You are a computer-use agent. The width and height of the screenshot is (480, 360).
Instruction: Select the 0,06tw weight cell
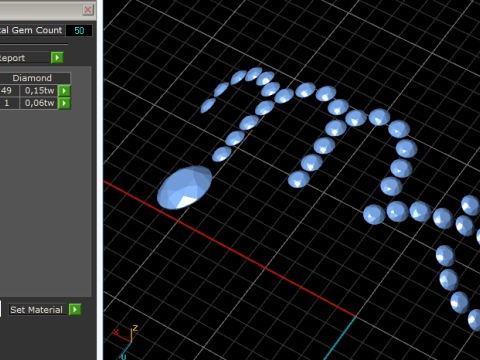pyautogui.click(x=39, y=103)
